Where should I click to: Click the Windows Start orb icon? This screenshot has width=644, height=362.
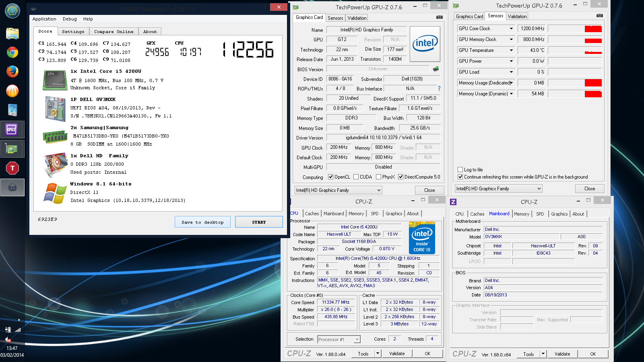pyautogui.click(x=12, y=11)
